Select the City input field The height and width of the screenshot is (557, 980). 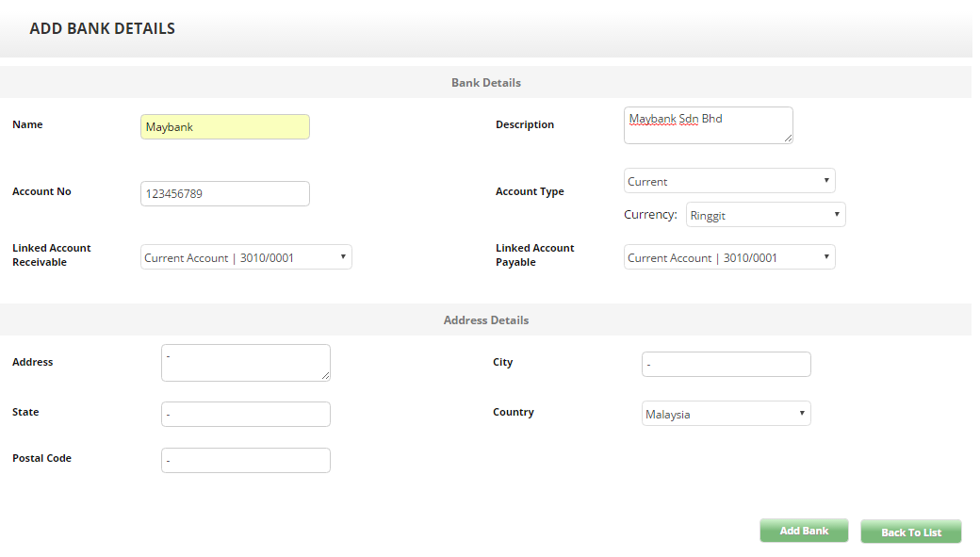(x=726, y=364)
